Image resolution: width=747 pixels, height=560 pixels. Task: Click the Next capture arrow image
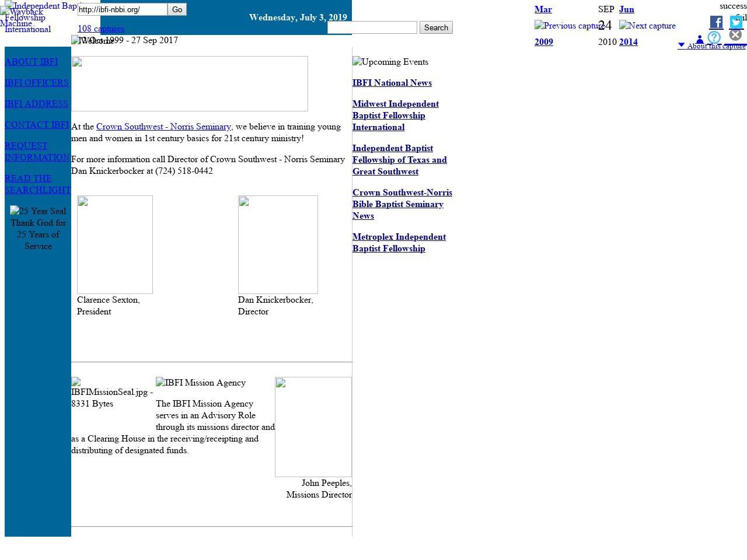pyautogui.click(x=647, y=26)
